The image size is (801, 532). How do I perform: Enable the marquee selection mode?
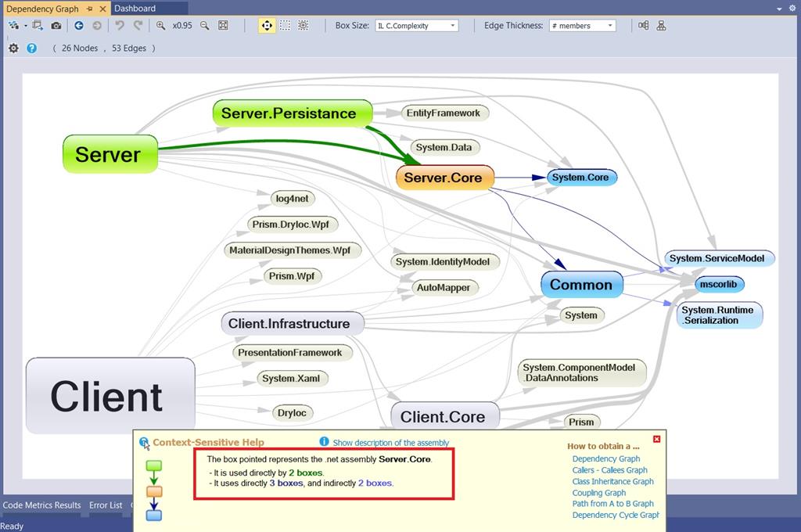[x=284, y=25]
